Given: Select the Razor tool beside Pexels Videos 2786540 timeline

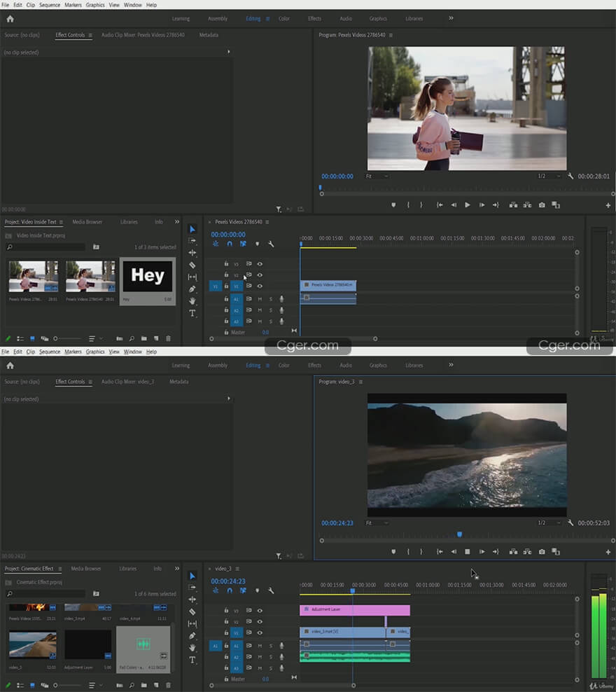Looking at the screenshot, I should click(x=192, y=265).
